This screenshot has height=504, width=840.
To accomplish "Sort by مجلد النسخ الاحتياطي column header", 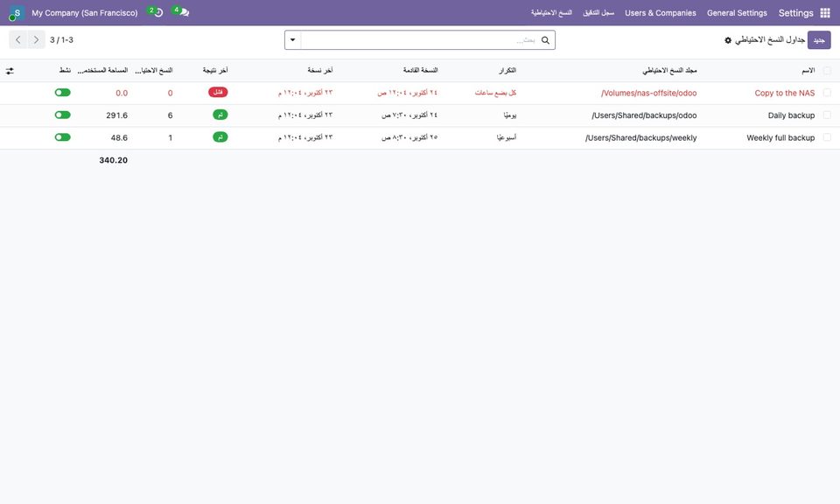I will click(x=669, y=70).
